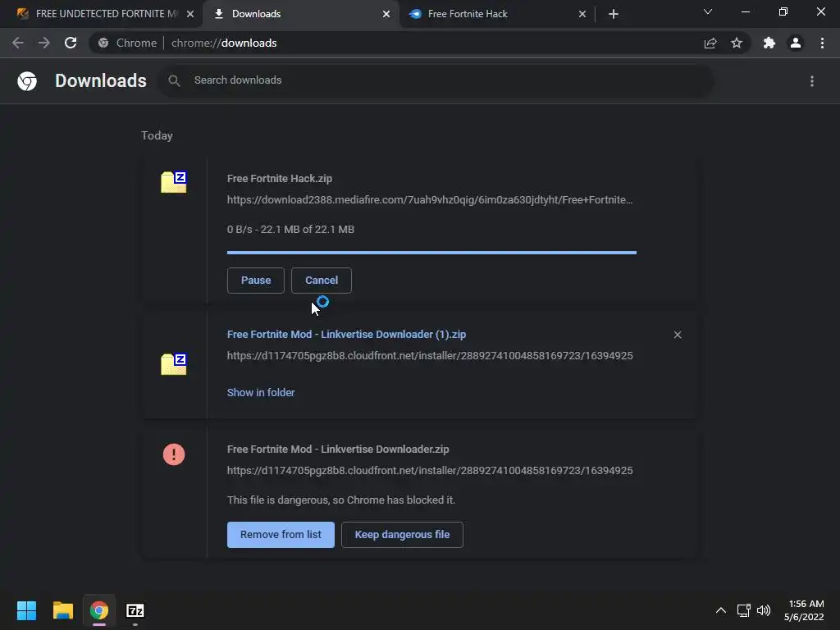The image size is (840, 630).
Task: Click the 'Free Fortnite Hack.zip' file name
Action: click(280, 178)
